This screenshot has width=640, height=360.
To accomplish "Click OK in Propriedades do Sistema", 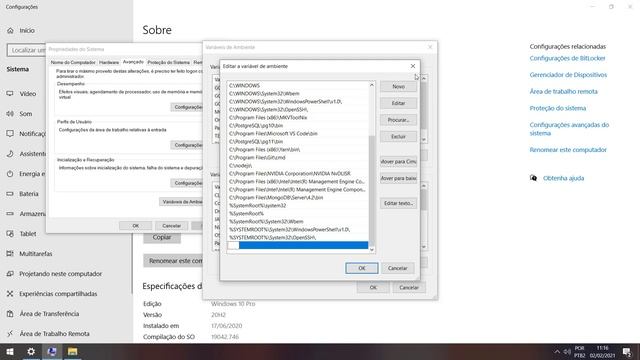I will click(x=136, y=226).
